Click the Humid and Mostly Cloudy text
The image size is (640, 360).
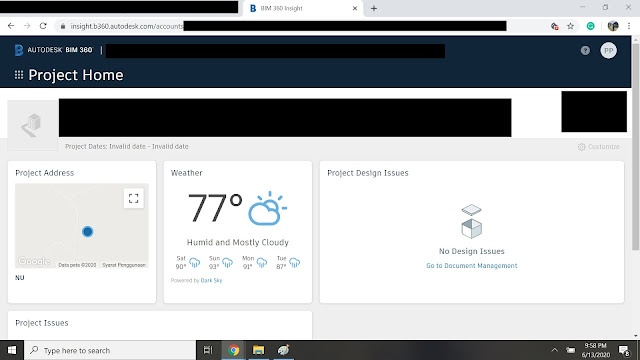click(x=238, y=242)
